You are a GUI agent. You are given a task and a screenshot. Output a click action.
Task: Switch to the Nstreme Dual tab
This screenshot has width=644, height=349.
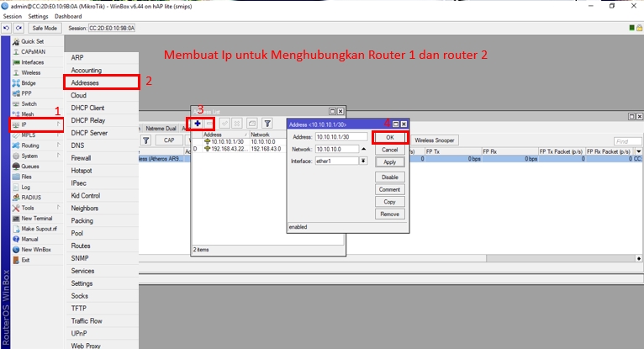pos(161,129)
